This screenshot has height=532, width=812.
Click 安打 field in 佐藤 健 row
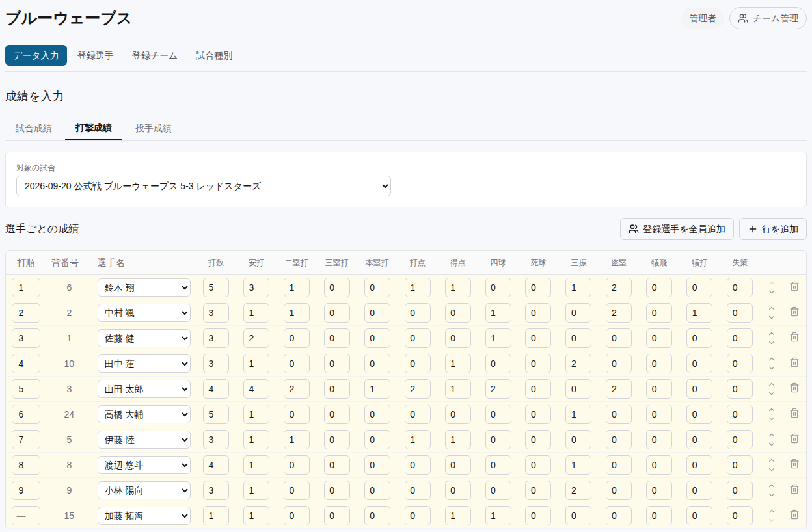pyautogui.click(x=256, y=338)
